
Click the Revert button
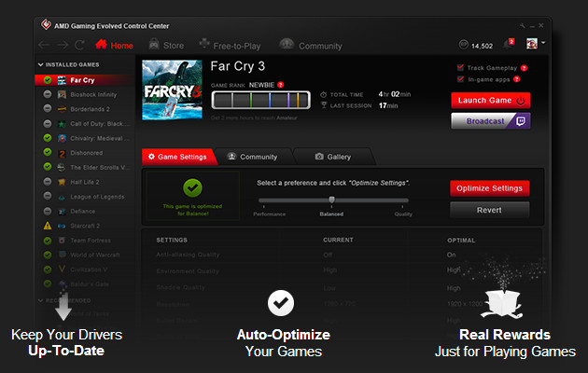click(x=489, y=210)
